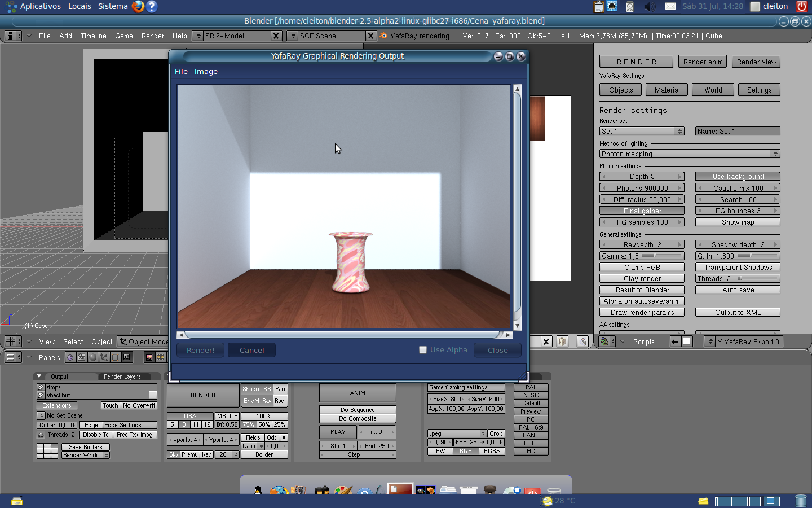Click the red power shutdown icon

coord(802,6)
